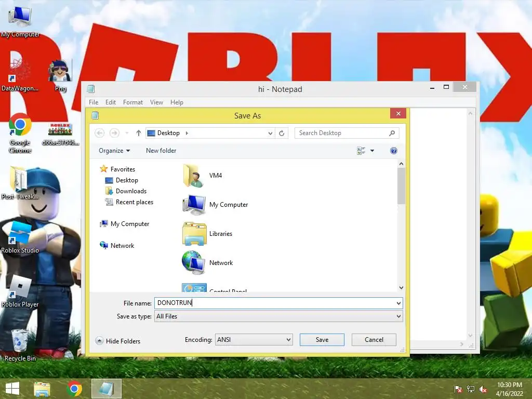Open Notepad Format menu
The image size is (532, 399).
[132, 102]
